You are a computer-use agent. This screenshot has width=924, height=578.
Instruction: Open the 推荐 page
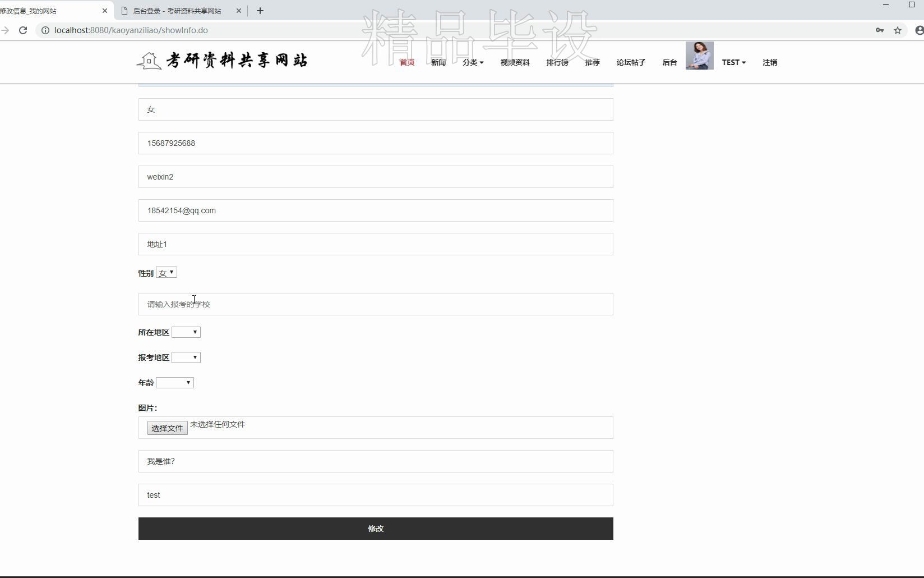point(592,62)
